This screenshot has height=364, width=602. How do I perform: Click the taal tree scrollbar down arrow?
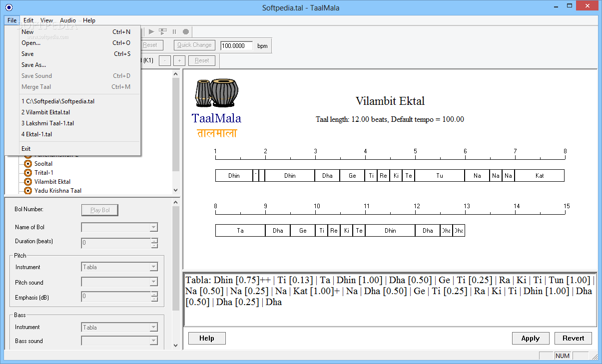[175, 190]
